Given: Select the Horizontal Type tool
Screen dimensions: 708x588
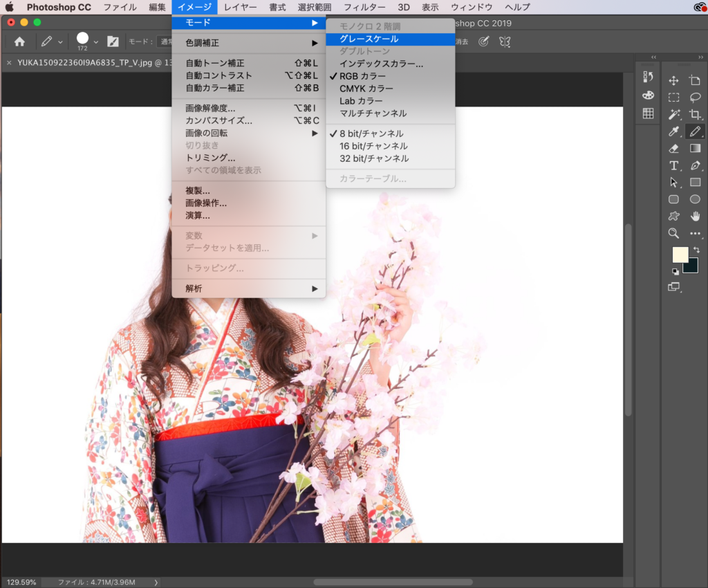Looking at the screenshot, I should click(x=673, y=165).
